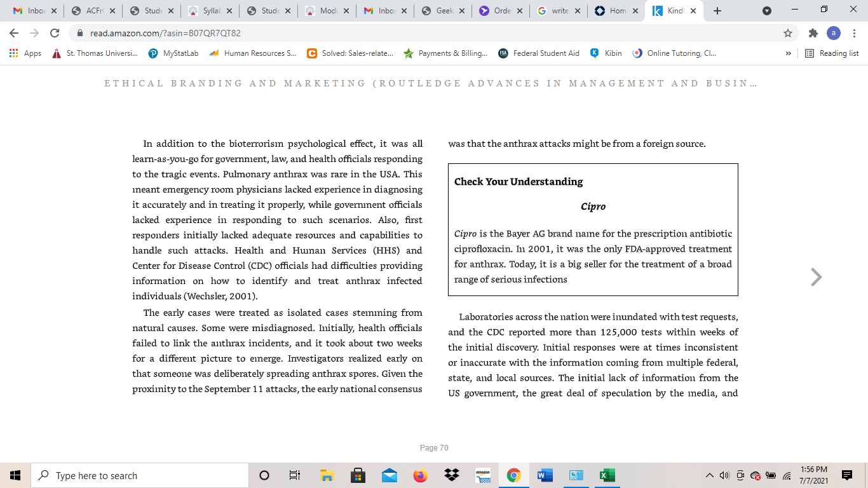
Task: Open the volume control in the tray
Action: point(724,475)
